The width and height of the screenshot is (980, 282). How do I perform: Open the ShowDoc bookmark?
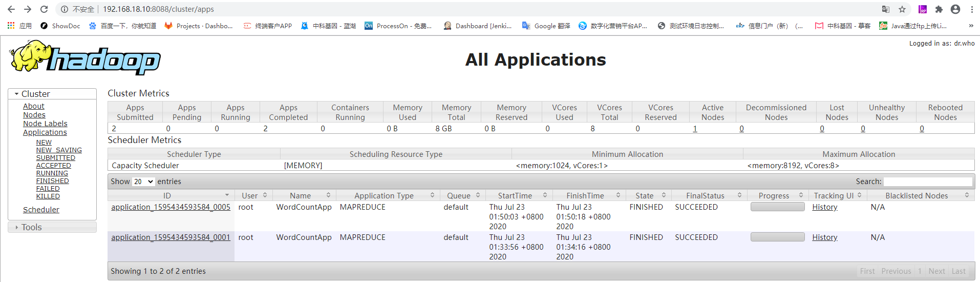pyautogui.click(x=60, y=26)
